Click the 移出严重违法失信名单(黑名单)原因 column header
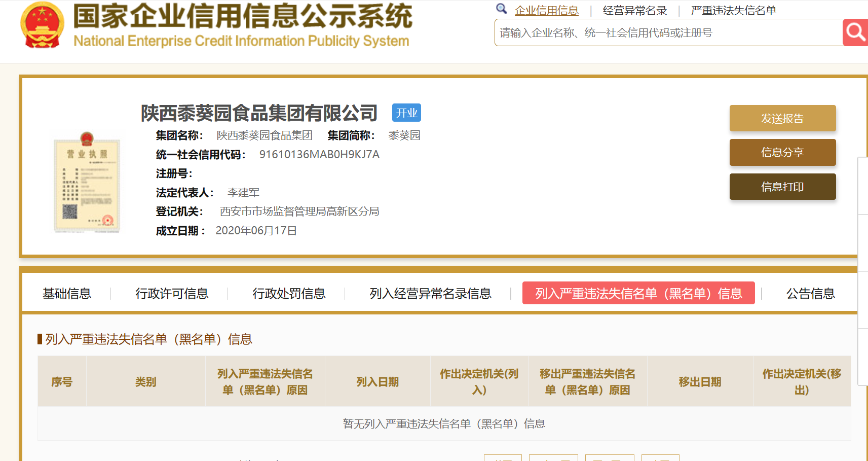This screenshot has height=461, width=868. [587, 382]
